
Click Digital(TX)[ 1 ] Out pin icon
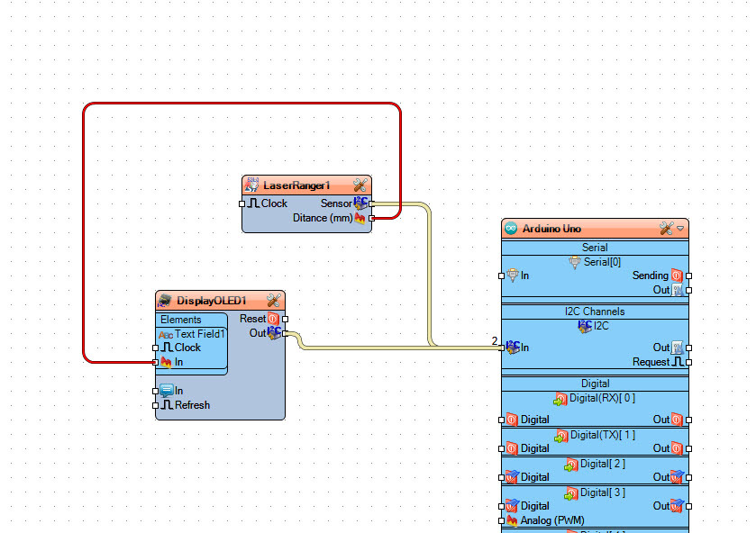pyautogui.click(x=678, y=448)
